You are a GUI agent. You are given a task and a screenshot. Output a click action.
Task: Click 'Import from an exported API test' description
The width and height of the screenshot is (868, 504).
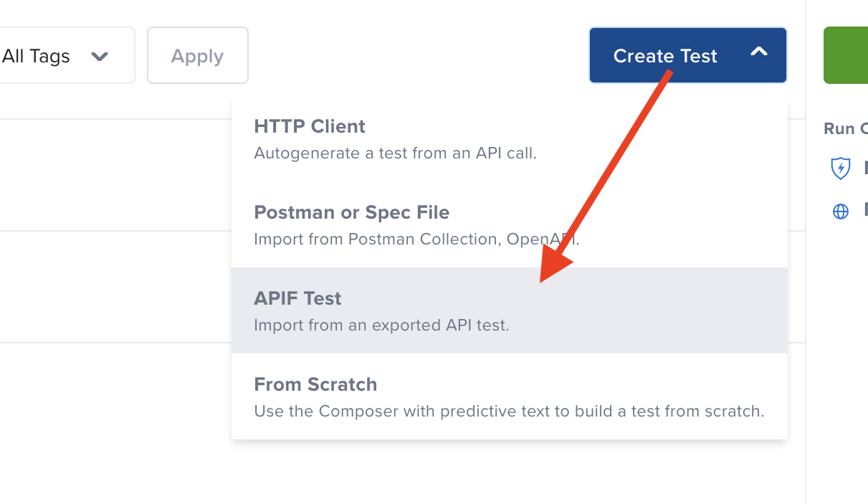(381, 325)
